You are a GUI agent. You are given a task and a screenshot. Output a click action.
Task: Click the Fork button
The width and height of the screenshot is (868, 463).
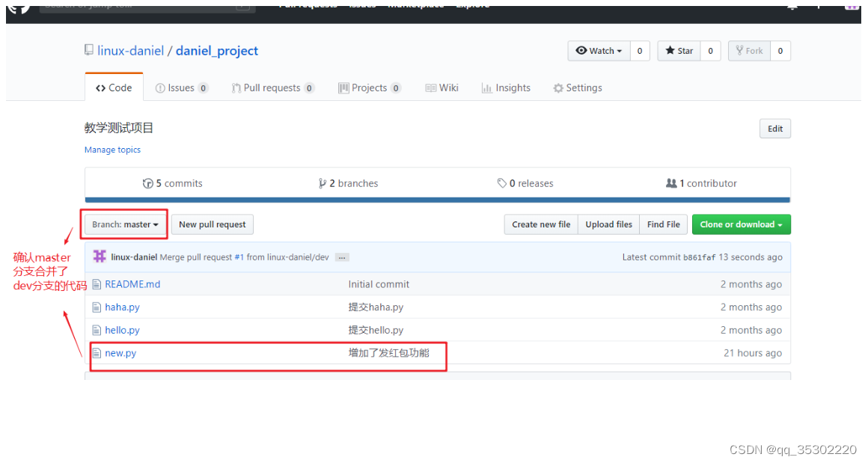(x=749, y=51)
